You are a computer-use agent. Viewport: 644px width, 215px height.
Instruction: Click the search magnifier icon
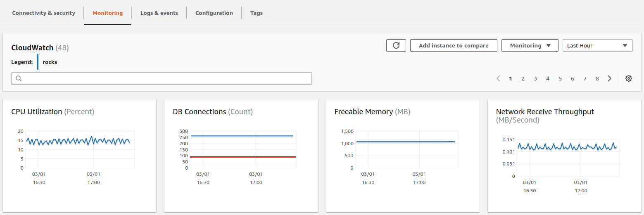[19, 78]
